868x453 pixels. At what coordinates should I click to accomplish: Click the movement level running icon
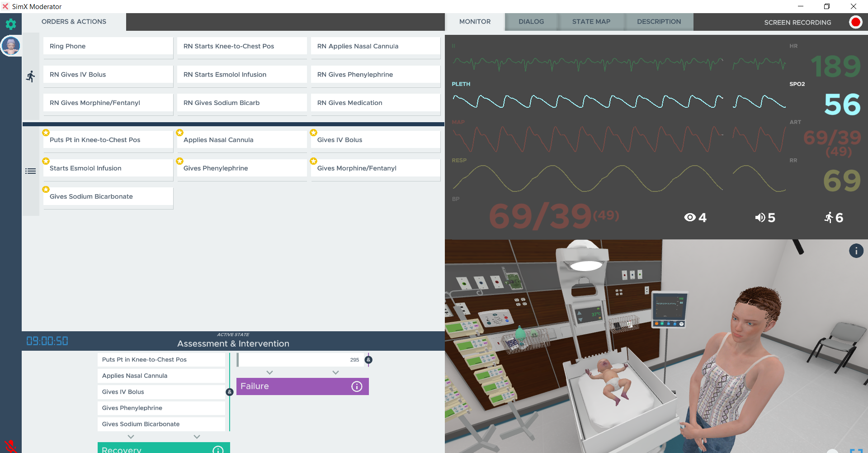pos(828,218)
